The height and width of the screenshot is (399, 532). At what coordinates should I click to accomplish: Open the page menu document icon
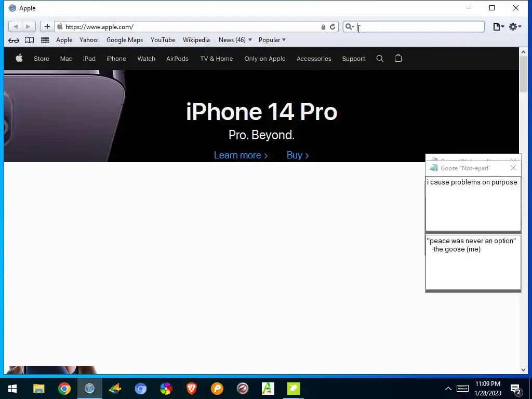[498, 26]
